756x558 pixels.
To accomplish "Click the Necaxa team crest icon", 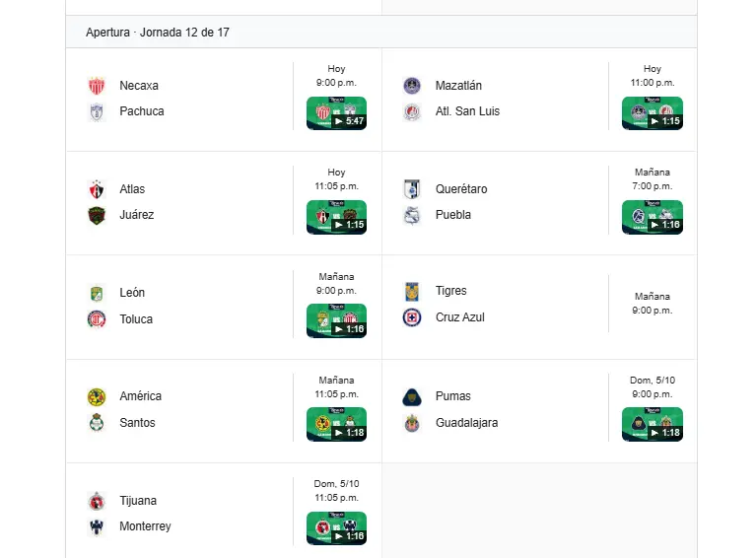I will [x=97, y=86].
